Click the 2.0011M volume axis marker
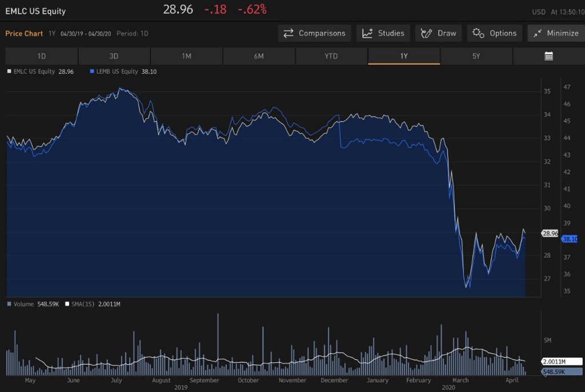Image resolution: width=585 pixels, height=392 pixels. point(562,361)
